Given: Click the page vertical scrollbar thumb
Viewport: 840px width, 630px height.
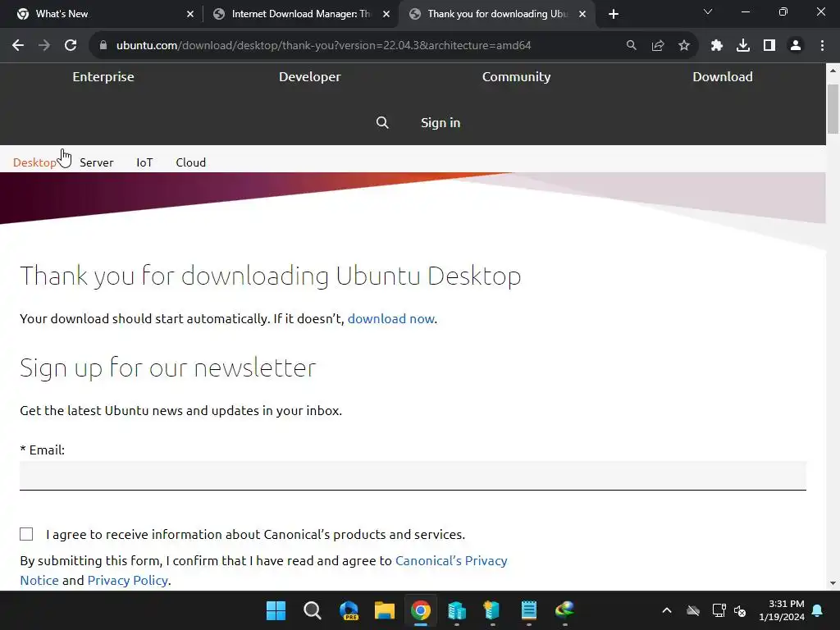Looking at the screenshot, I should tap(833, 109).
